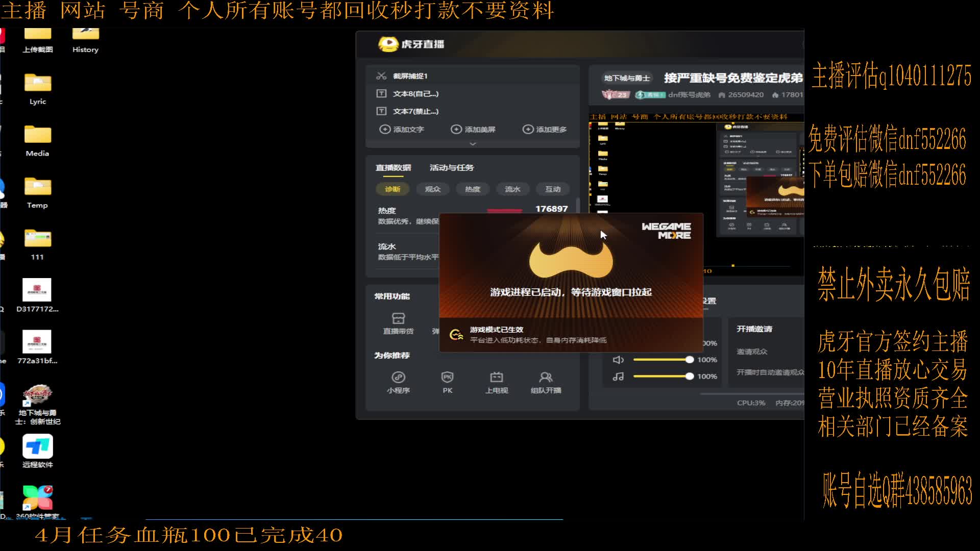The height and width of the screenshot is (551, 980).
Task: Select the 观众 data filter
Action: [x=432, y=189]
